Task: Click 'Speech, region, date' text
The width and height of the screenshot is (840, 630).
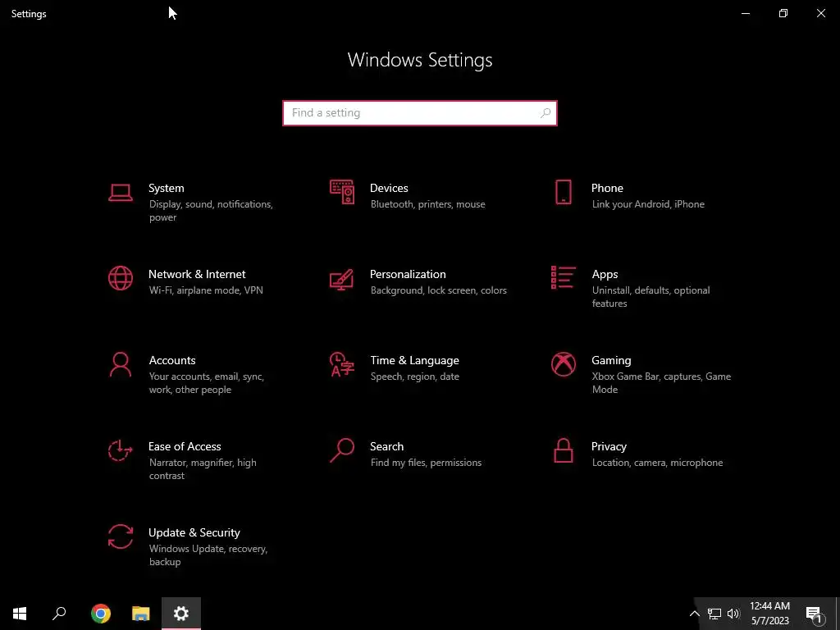Action: coord(414,377)
